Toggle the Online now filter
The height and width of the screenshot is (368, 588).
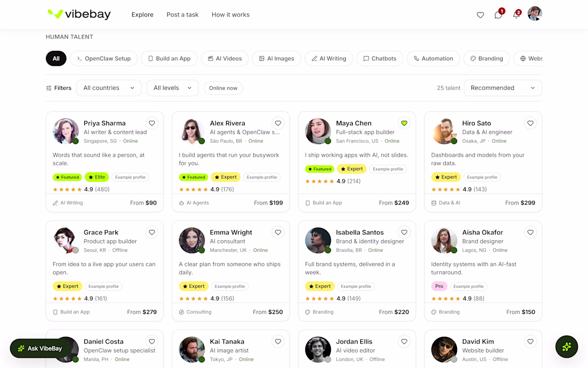click(x=223, y=88)
